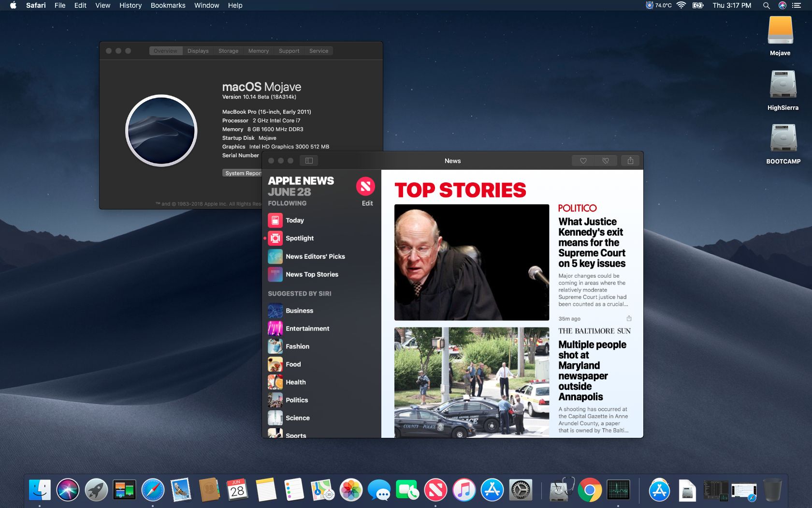Viewport: 812px width, 508px height.
Task: Open Mission Control in the Dock
Action: (124, 490)
